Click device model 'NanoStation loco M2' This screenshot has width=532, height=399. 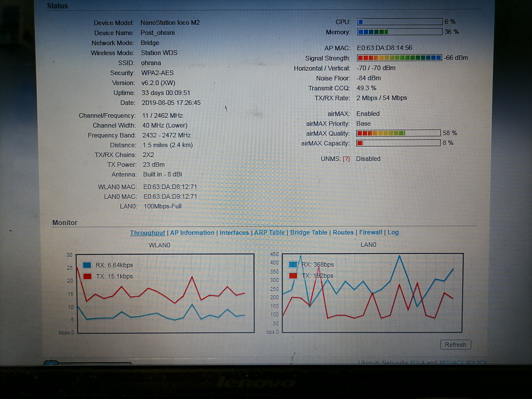(170, 23)
